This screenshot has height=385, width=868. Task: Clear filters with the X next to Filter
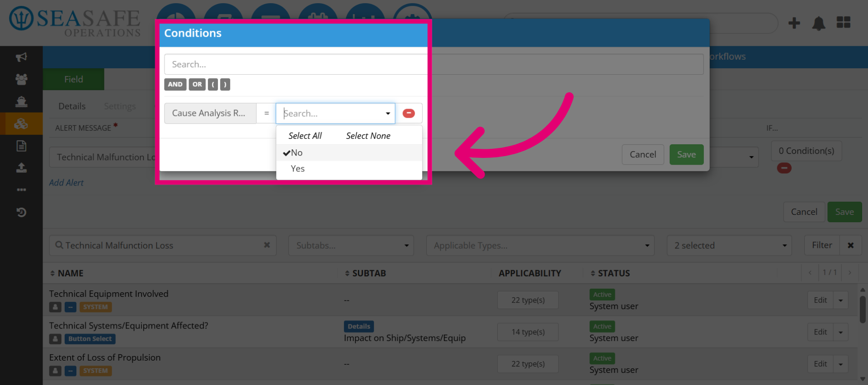(851, 245)
